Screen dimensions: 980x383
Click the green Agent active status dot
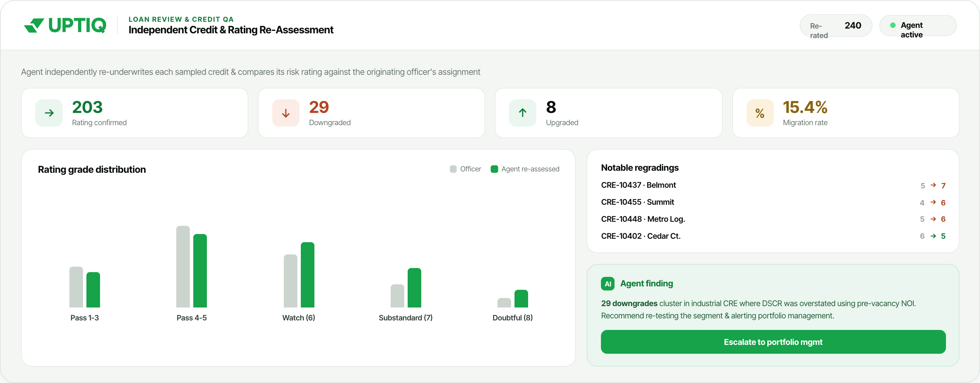893,26
